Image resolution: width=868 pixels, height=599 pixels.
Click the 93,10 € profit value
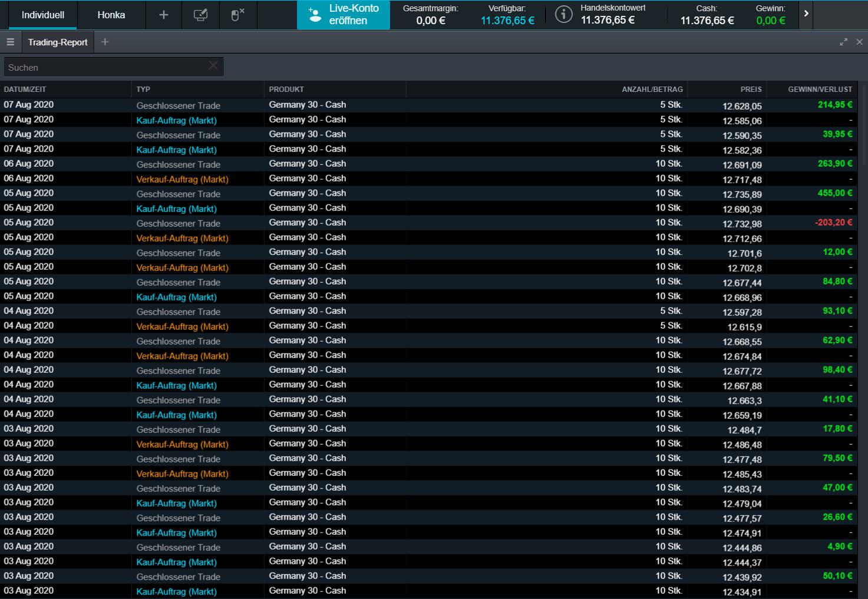coord(837,311)
